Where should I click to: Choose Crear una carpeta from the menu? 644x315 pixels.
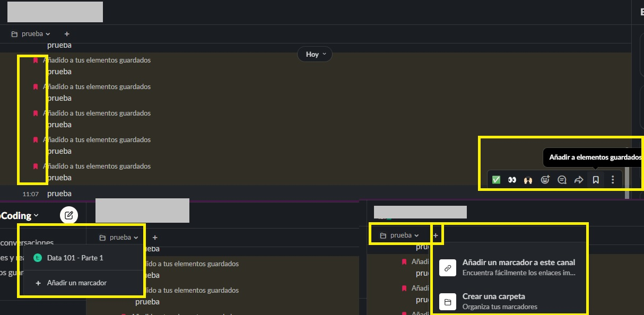click(x=494, y=296)
